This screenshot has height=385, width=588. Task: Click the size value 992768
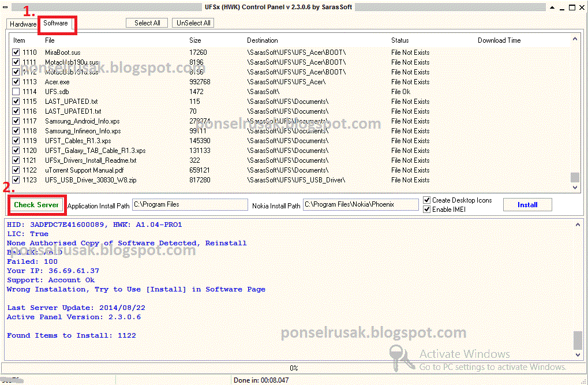tap(200, 82)
